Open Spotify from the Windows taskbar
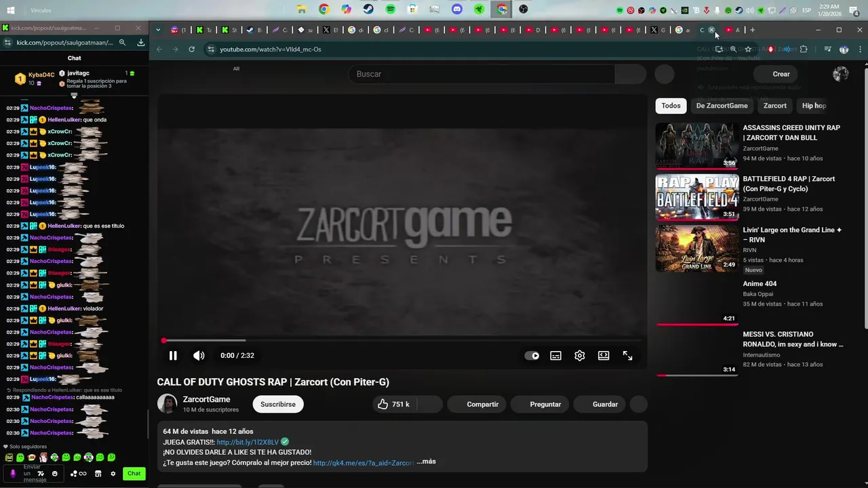 point(390,9)
